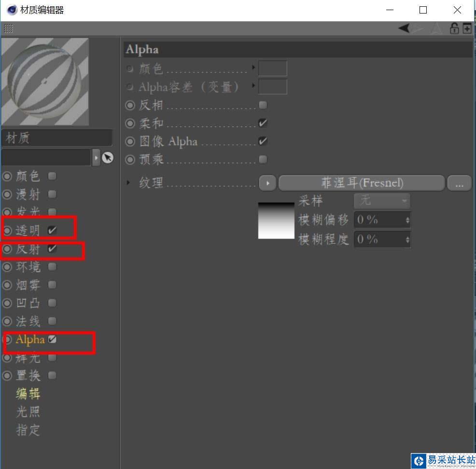Screen dimensions: 476x469
Task: Uncheck the Alpha channel checkbox
Action: click(x=52, y=339)
